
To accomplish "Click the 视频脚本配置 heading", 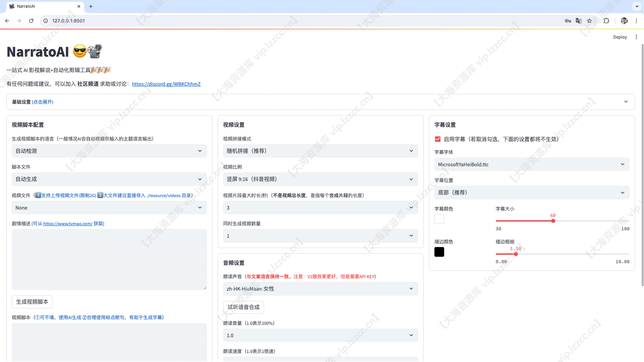I will tap(28, 125).
